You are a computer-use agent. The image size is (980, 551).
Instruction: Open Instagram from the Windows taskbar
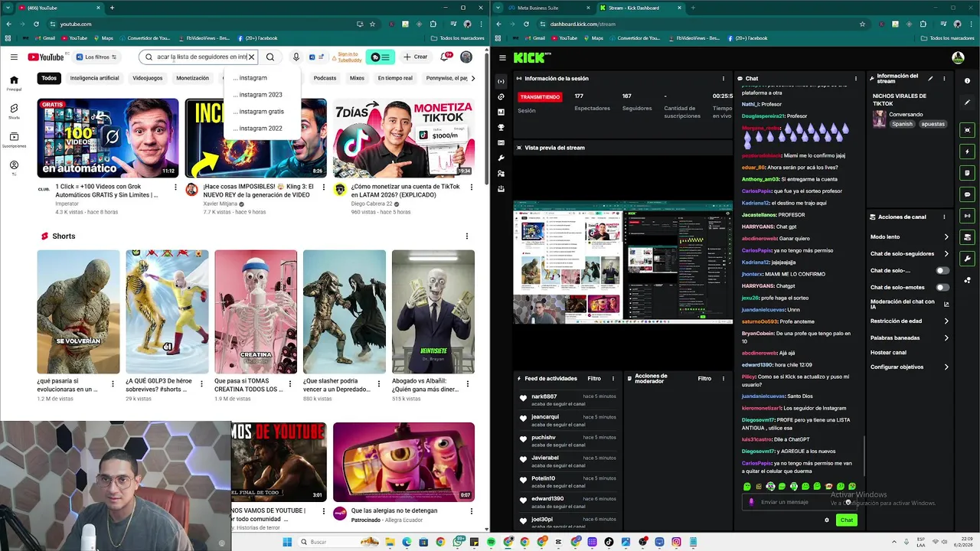pos(676,542)
